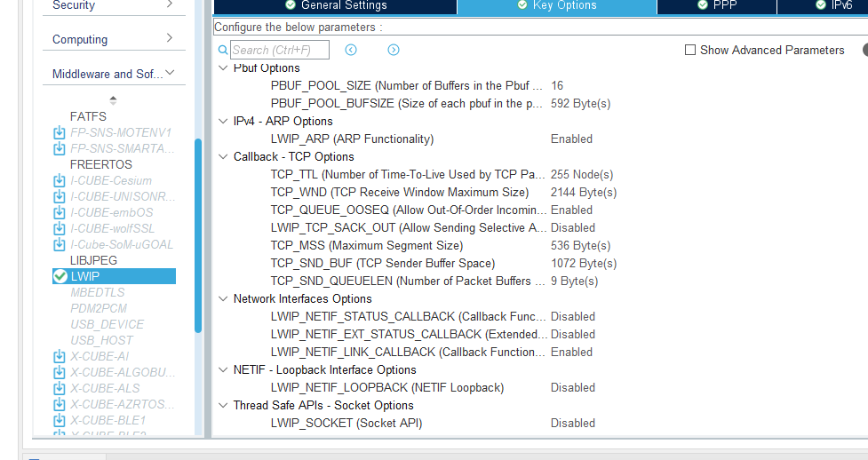
Task: Edit TCP_SND_QUEUELEN value 9 Byte(s)
Action: [574, 281]
